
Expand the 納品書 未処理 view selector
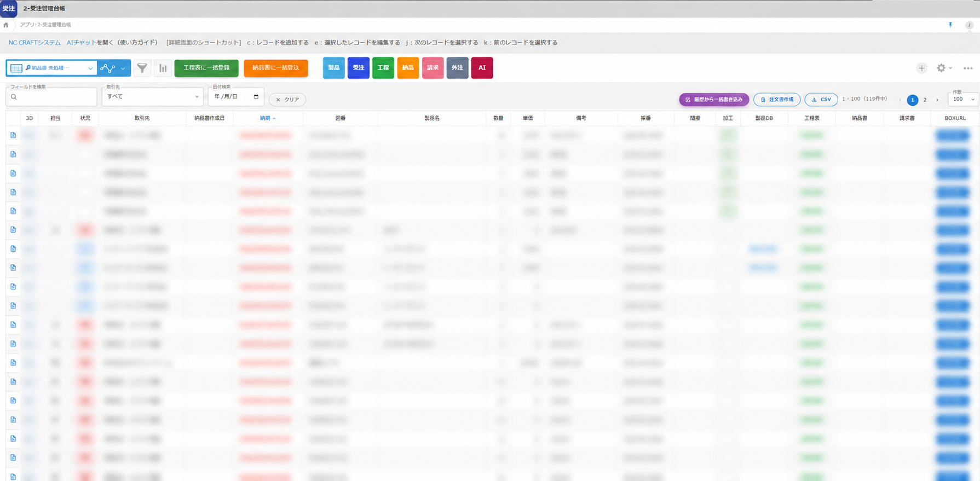[52, 68]
